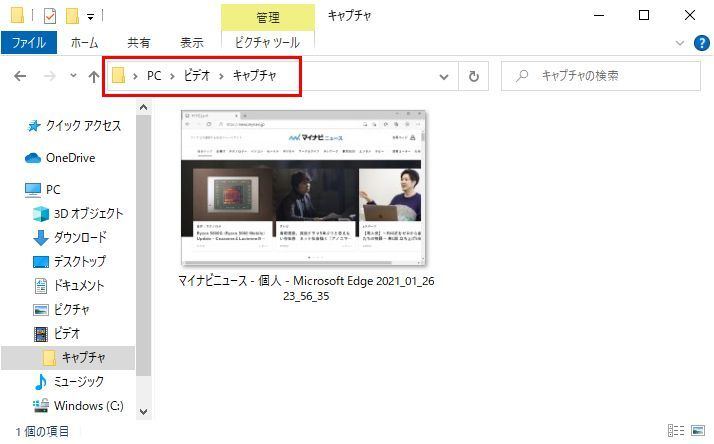714x444 pixels.
Task: Switch to the 共有 ribbon tab
Action: pos(138,43)
